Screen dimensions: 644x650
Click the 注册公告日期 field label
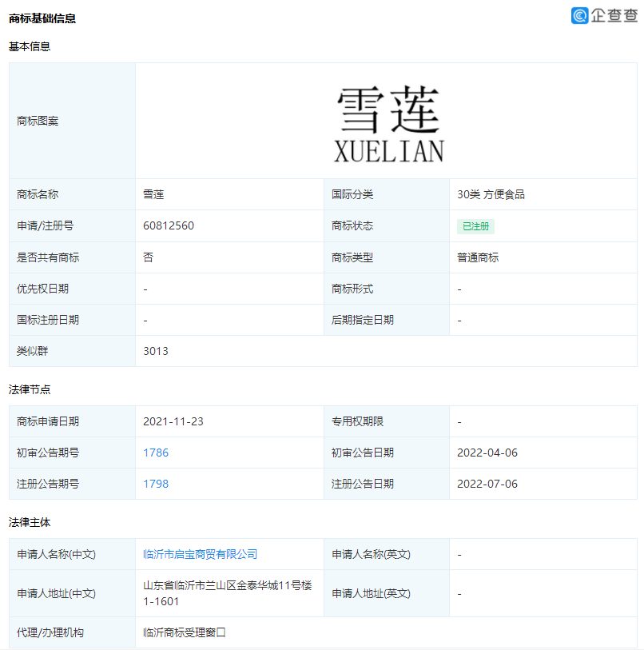363,484
